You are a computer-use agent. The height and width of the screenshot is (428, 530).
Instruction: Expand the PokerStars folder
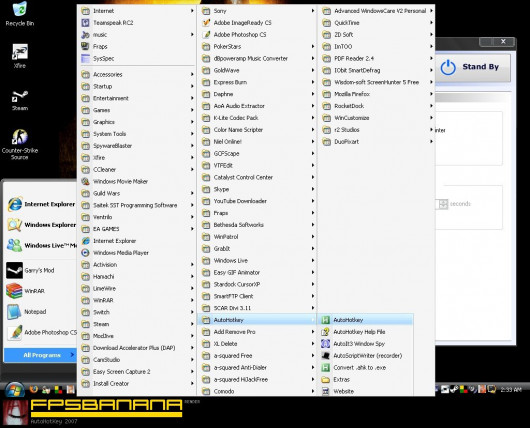[258, 46]
